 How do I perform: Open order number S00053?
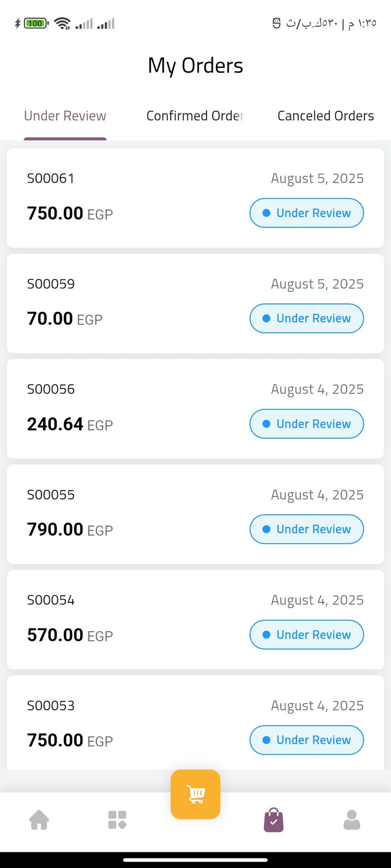(x=51, y=705)
